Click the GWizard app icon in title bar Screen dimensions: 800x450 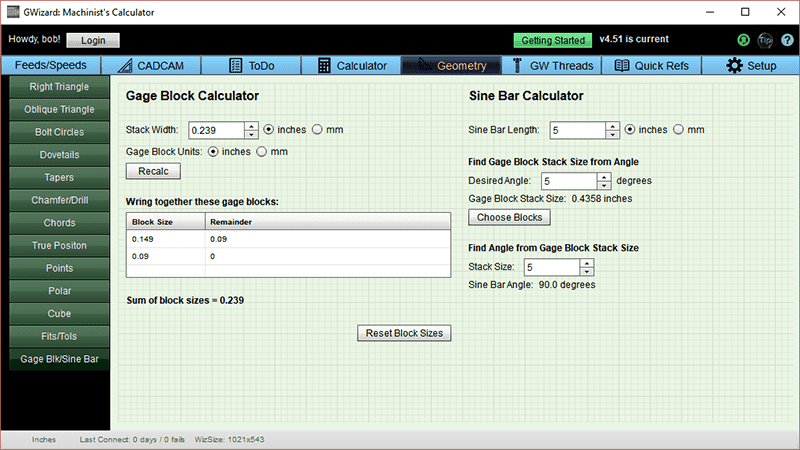13,12
